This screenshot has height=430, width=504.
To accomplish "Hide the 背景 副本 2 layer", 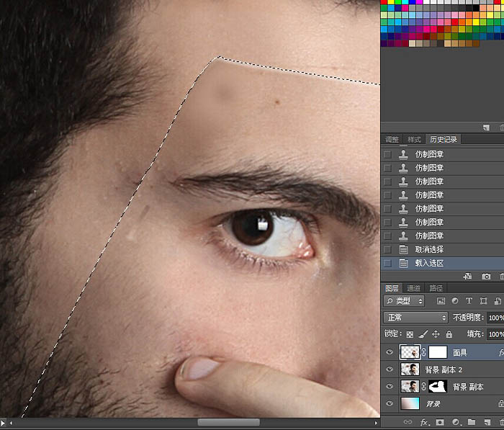I will 390,369.
